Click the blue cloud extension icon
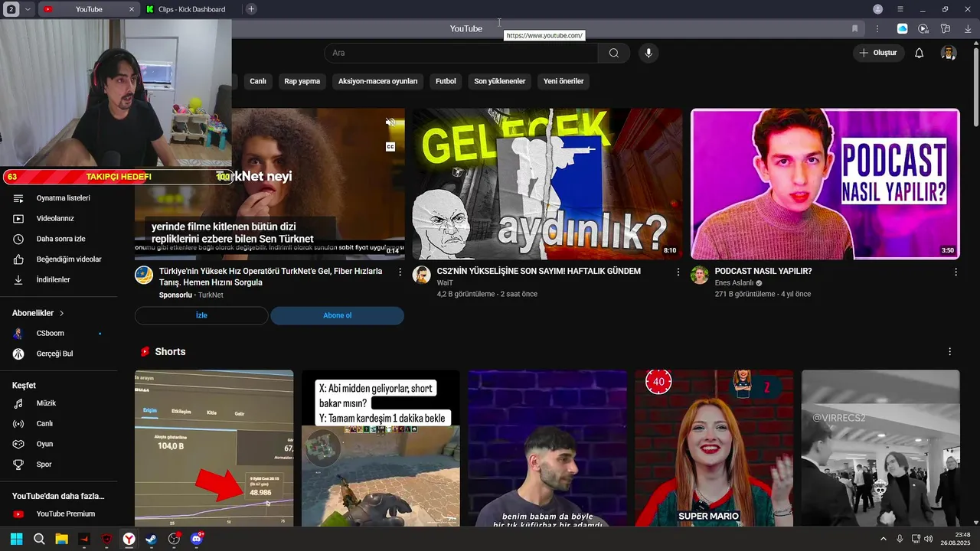Viewport: 980px width, 551px height. 902,28
